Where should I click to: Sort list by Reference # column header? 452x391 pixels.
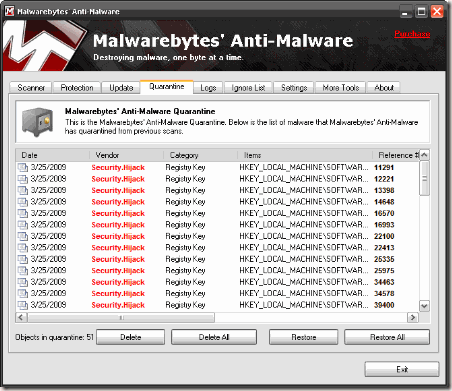coord(396,155)
